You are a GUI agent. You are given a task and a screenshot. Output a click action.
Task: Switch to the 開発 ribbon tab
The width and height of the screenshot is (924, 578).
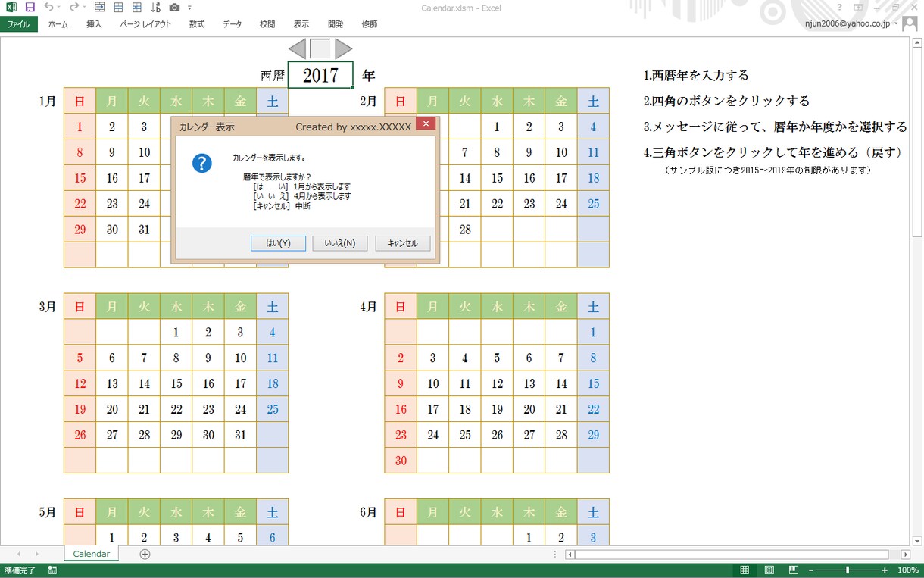click(336, 24)
